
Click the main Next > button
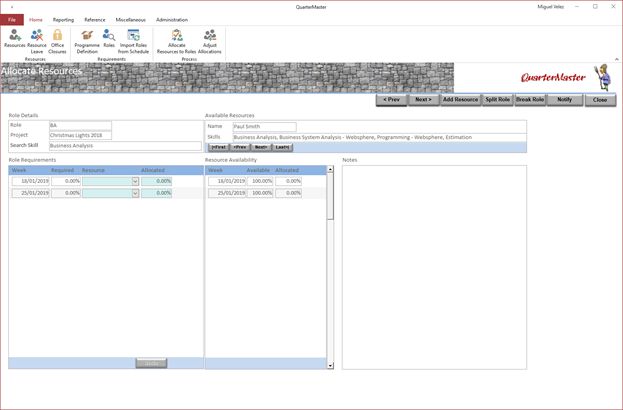(x=423, y=100)
